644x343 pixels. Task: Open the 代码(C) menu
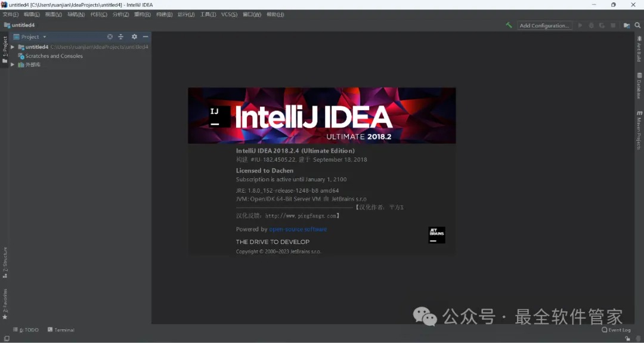(x=98, y=14)
